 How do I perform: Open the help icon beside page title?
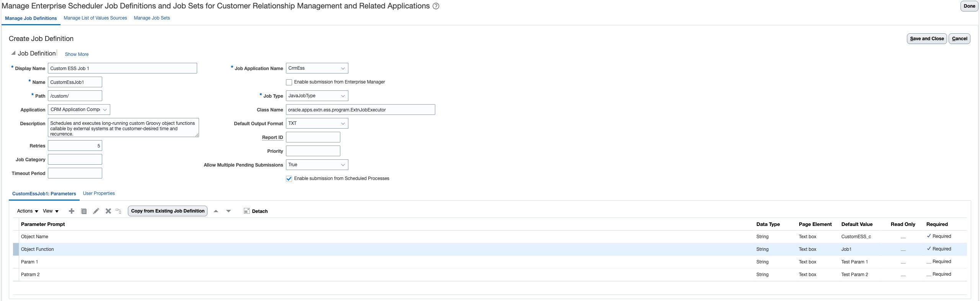click(x=436, y=6)
